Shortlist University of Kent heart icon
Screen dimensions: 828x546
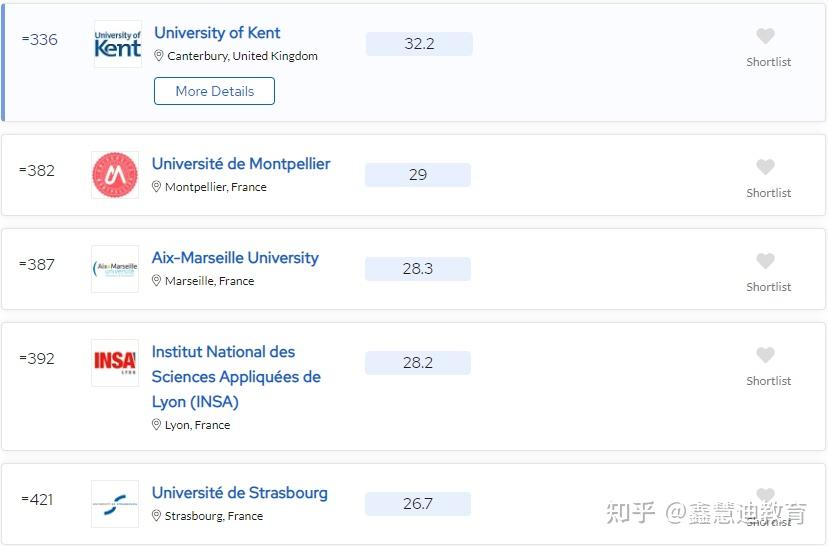tap(765, 37)
